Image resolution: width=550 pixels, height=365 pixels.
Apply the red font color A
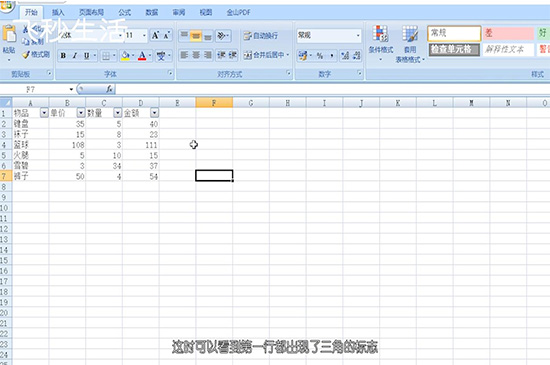pyautogui.click(x=142, y=55)
